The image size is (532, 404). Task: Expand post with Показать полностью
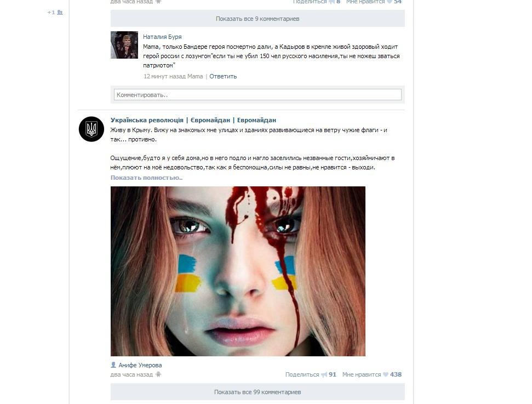[x=146, y=178]
